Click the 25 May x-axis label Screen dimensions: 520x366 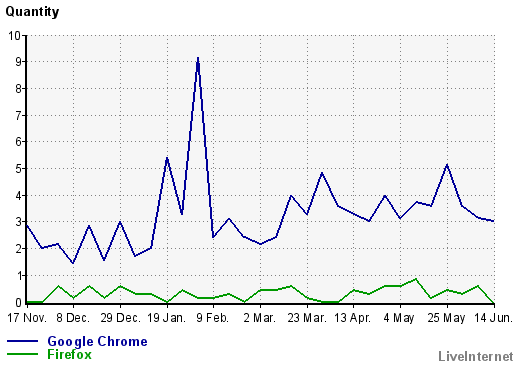tap(446, 318)
